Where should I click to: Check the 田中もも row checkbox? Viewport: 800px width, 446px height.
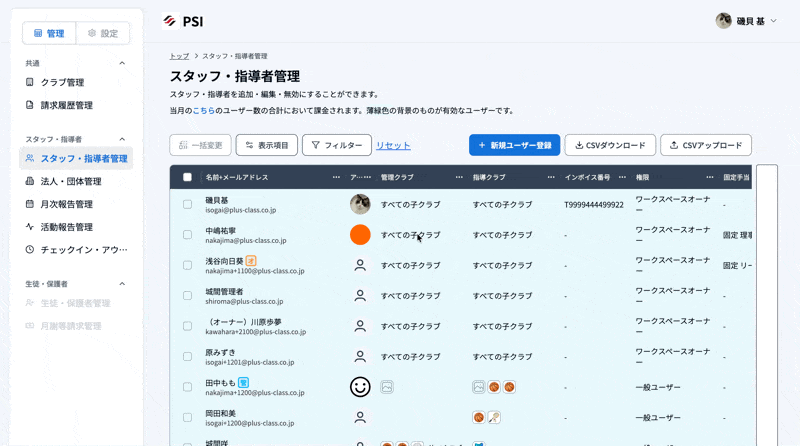(187, 387)
